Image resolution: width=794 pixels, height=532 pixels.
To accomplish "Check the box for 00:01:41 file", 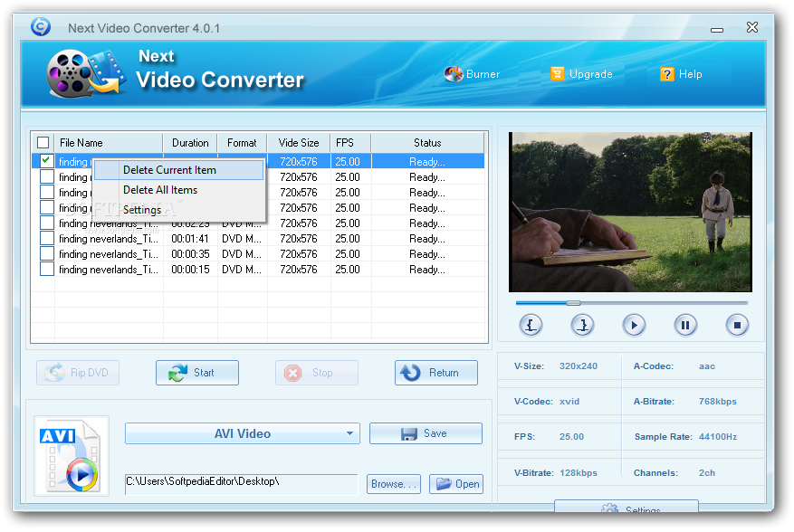I will point(46,239).
